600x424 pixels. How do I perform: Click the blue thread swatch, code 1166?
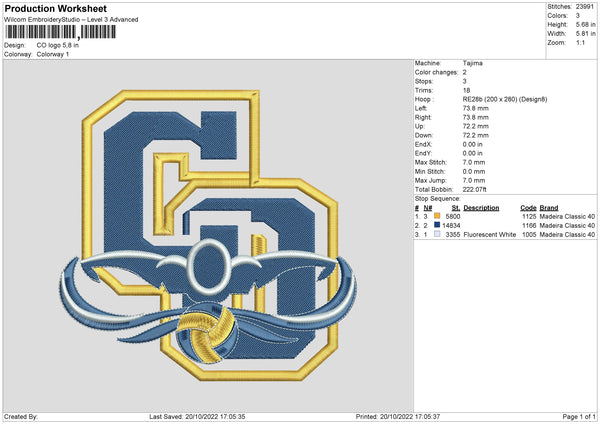pos(437,225)
